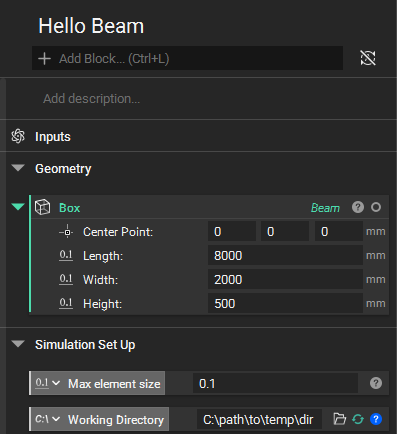Edit the Working Directory path field

click(x=259, y=419)
